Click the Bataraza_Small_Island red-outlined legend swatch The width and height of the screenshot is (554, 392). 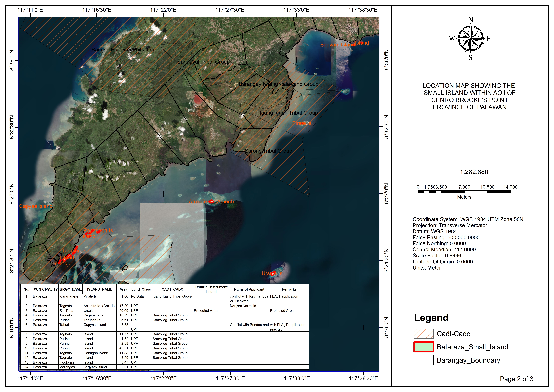[424, 347]
